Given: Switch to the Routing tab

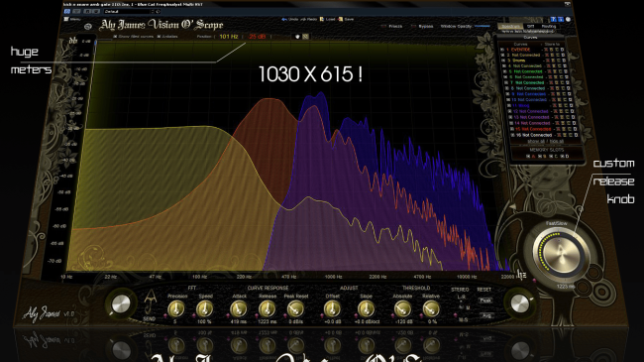Looking at the screenshot, I should click(548, 26).
